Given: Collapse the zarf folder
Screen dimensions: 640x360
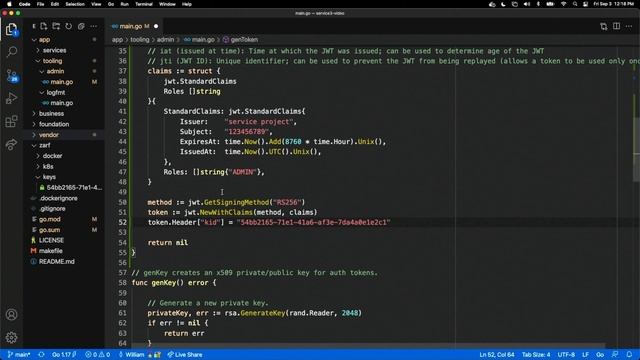Looking at the screenshot, I should coord(44,145).
